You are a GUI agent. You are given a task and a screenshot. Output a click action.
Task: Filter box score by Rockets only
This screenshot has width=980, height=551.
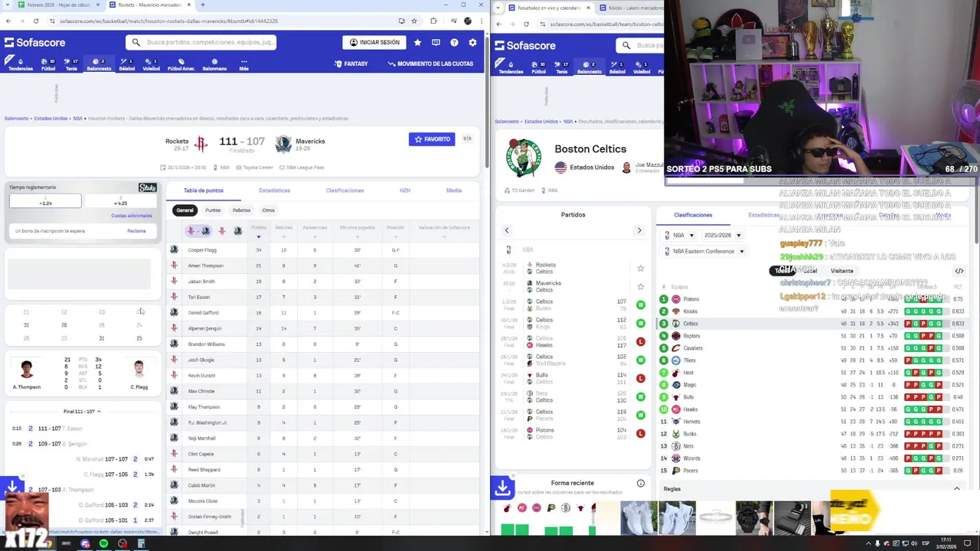click(221, 230)
